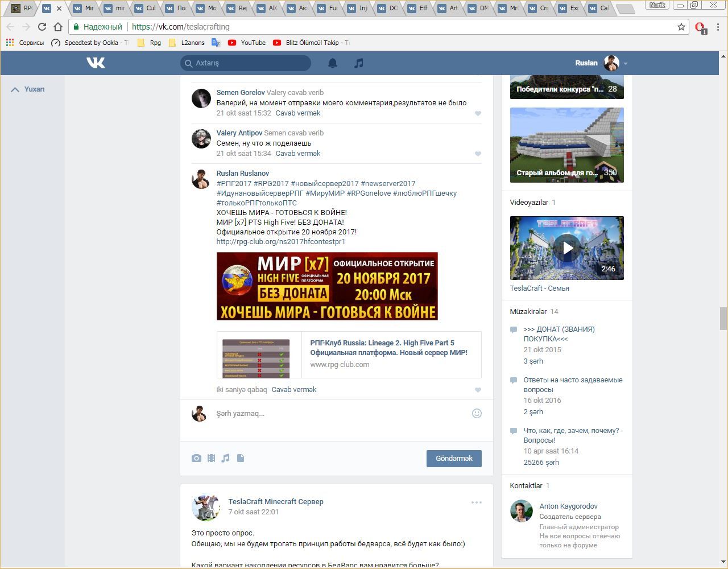Open Ruslan Ruslanov's profile name link
The image size is (728, 569).
tap(243, 174)
